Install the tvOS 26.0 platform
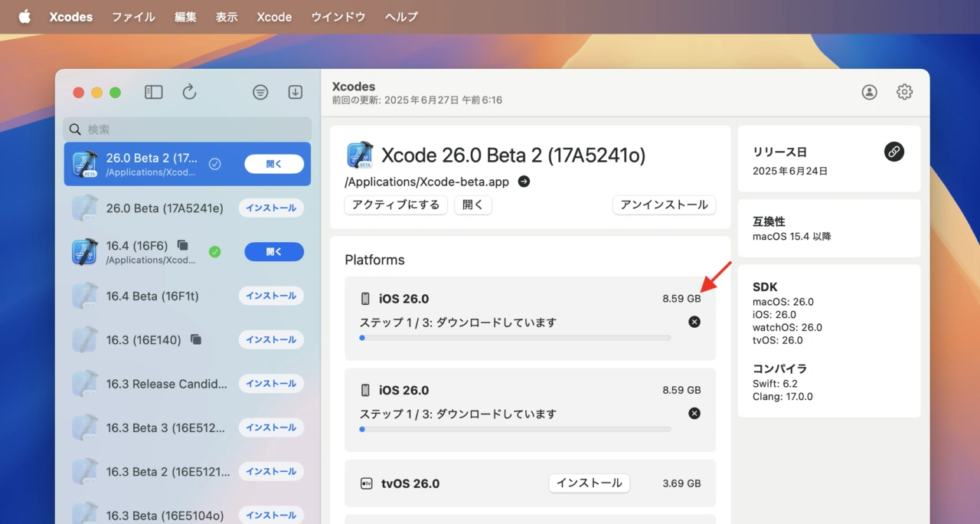The height and width of the screenshot is (524, 980). coord(589,483)
